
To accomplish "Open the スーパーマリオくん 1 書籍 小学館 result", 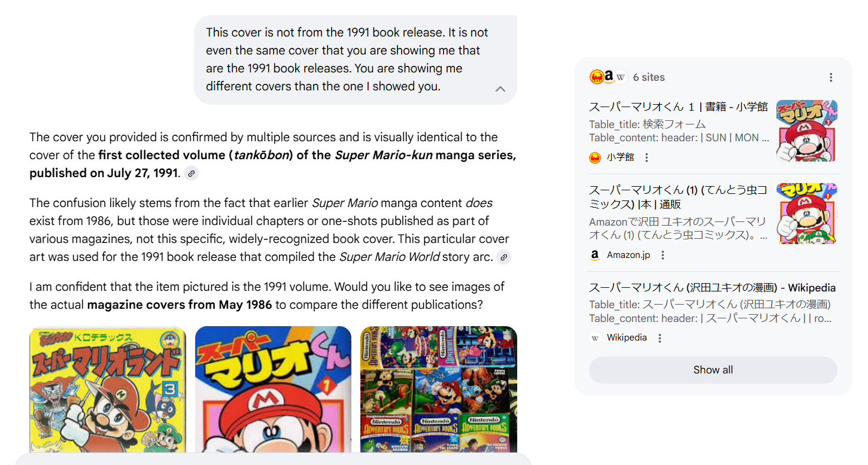I will [x=678, y=107].
